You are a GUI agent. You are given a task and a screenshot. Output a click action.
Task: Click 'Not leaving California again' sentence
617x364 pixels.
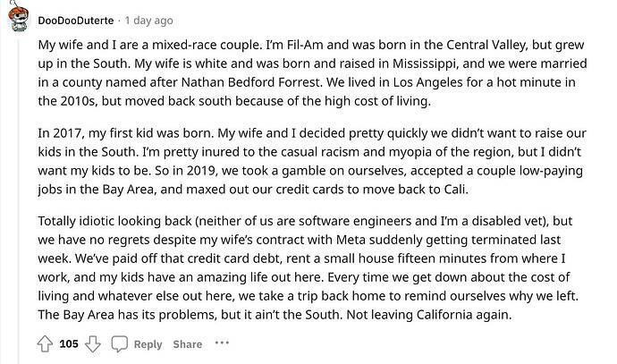[x=429, y=315]
